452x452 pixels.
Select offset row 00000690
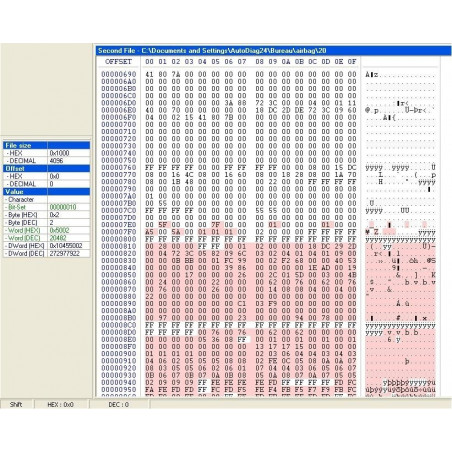click(x=119, y=74)
